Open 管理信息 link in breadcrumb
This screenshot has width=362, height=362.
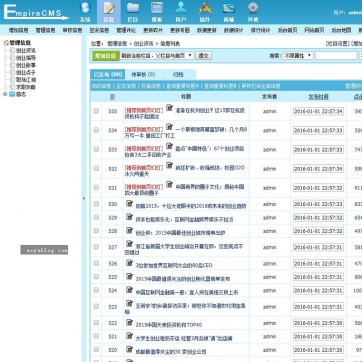click(117, 43)
